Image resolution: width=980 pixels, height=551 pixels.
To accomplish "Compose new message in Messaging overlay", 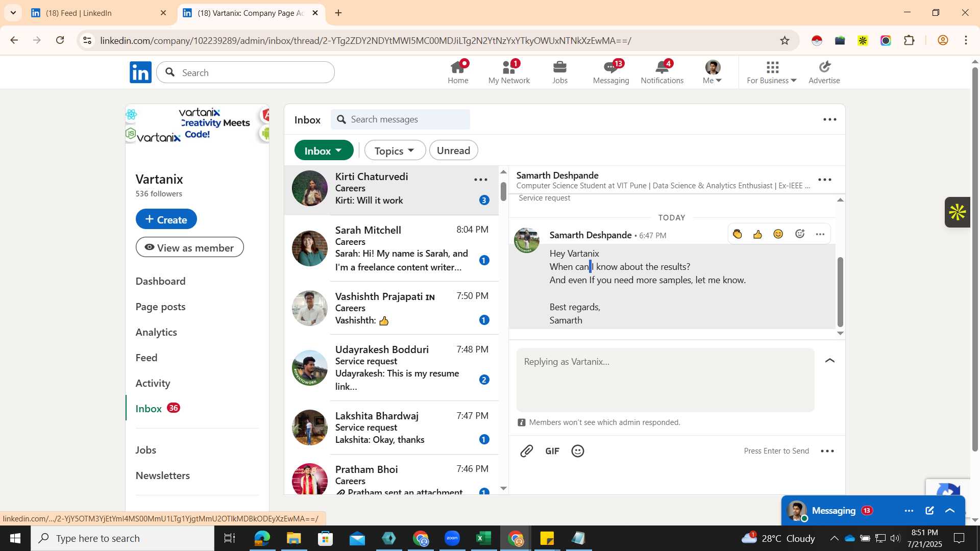I will coord(929,511).
